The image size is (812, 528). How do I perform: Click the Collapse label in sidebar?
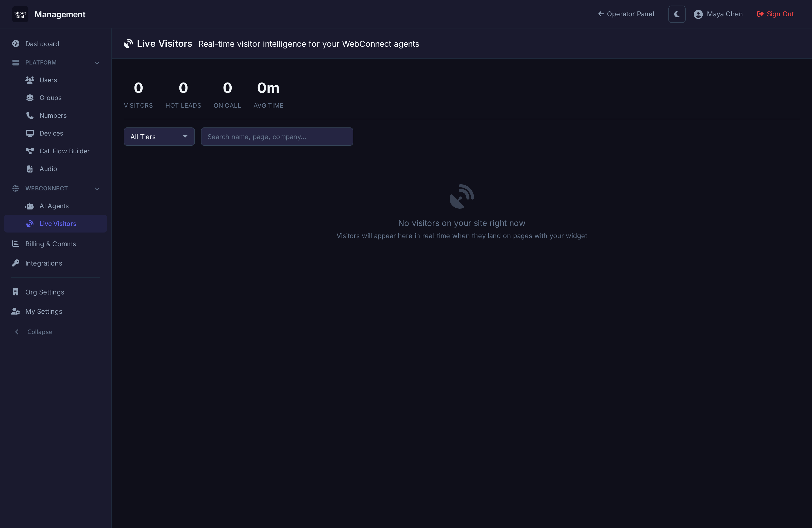[x=40, y=332]
